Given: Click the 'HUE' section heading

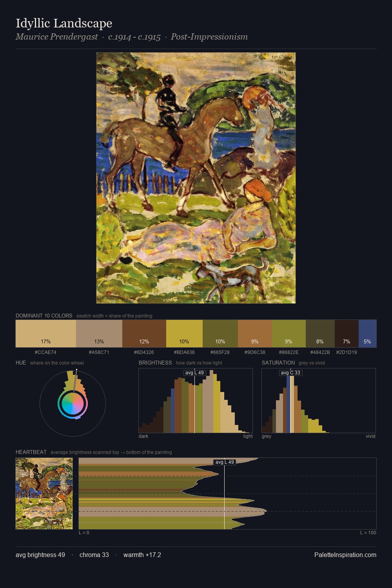Looking at the screenshot, I should [x=21, y=363].
